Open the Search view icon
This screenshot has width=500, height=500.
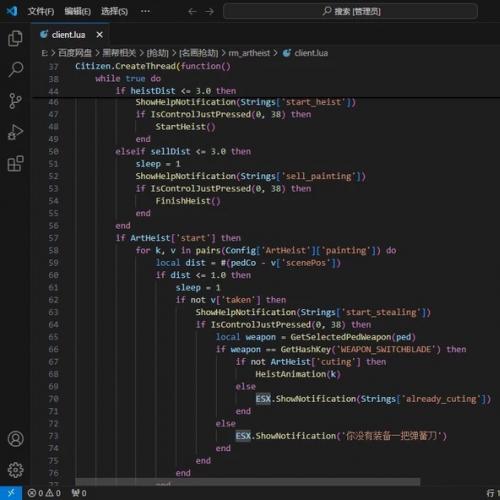(15, 69)
